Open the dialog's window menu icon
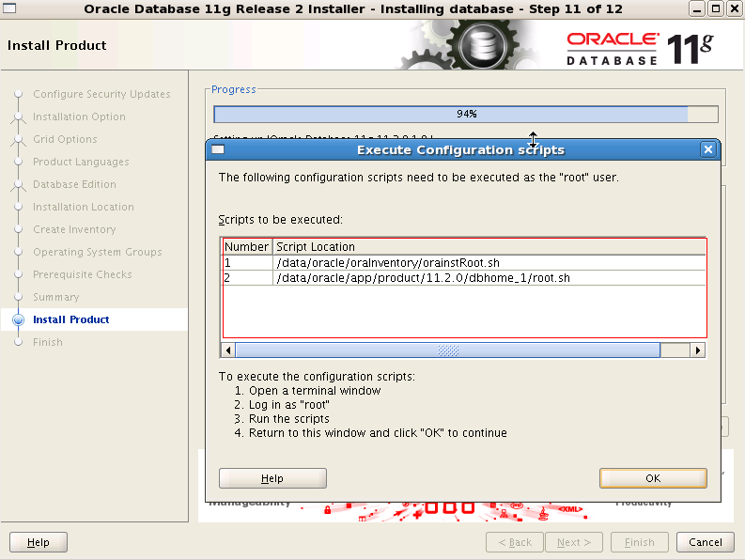The width and height of the screenshot is (745, 560). [218, 149]
